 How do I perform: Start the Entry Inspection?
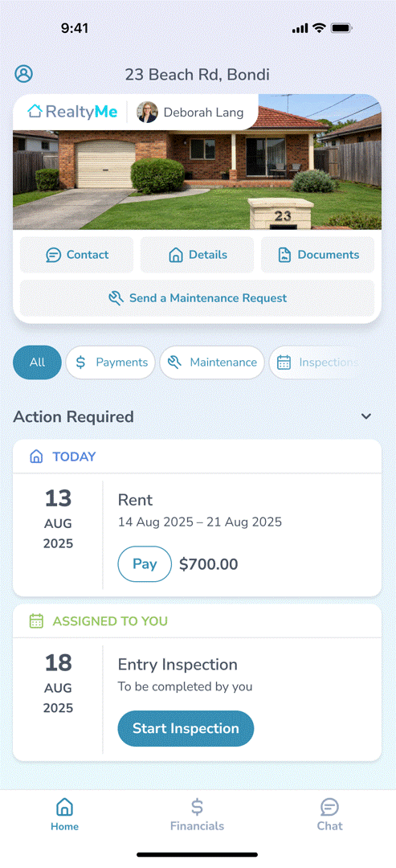click(186, 728)
